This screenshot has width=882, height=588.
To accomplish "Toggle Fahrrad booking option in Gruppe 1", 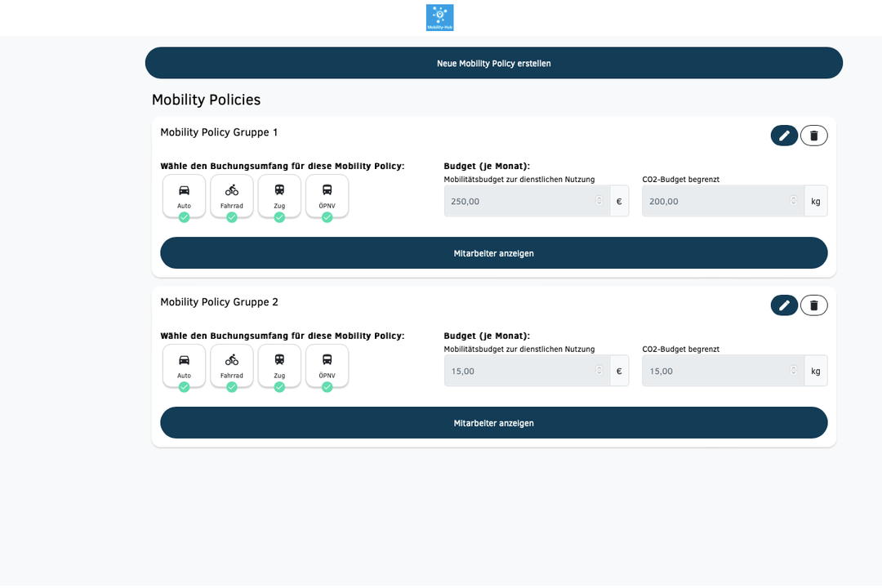I will pyautogui.click(x=232, y=196).
